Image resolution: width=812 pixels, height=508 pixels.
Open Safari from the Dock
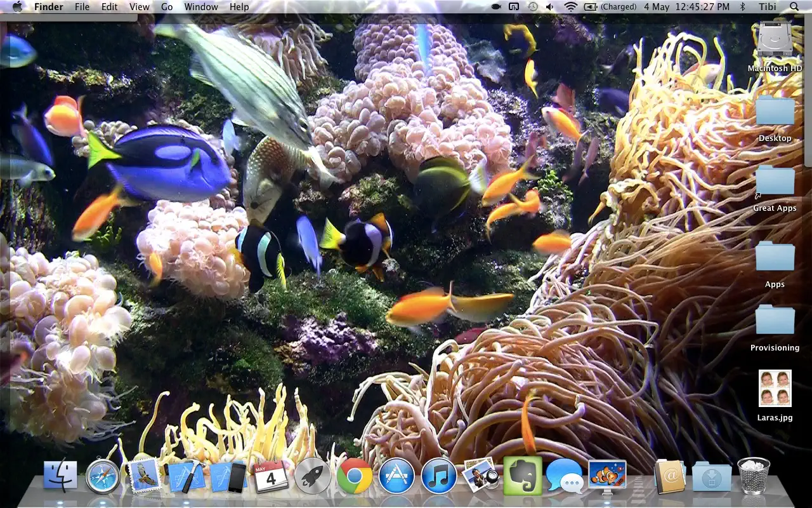(x=102, y=476)
